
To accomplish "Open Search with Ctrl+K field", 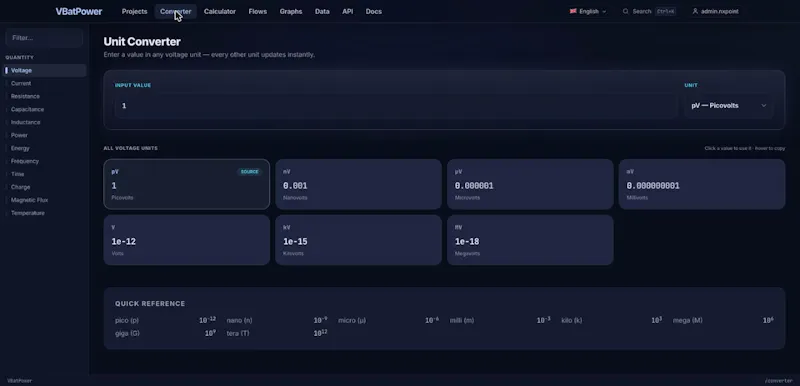I will (649, 11).
